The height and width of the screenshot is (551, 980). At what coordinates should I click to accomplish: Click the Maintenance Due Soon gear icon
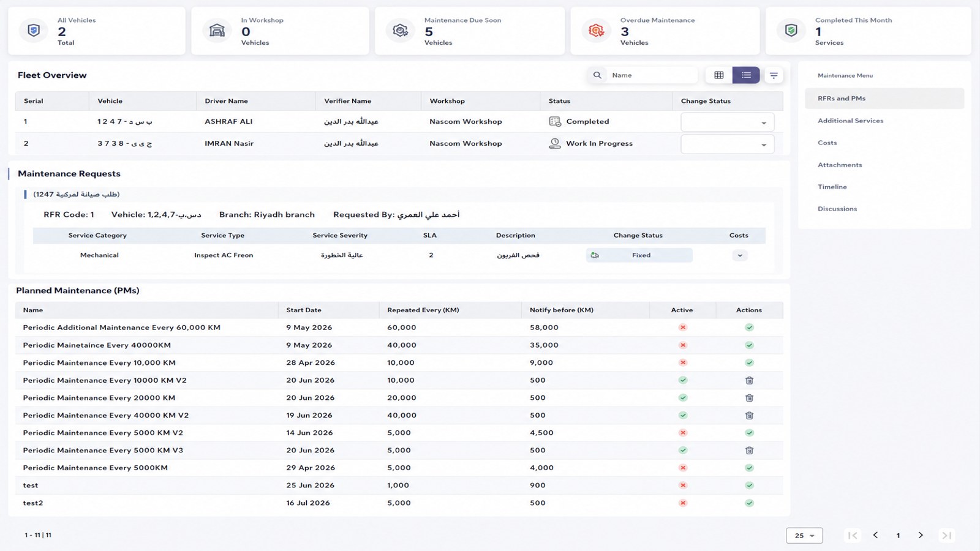[401, 30]
